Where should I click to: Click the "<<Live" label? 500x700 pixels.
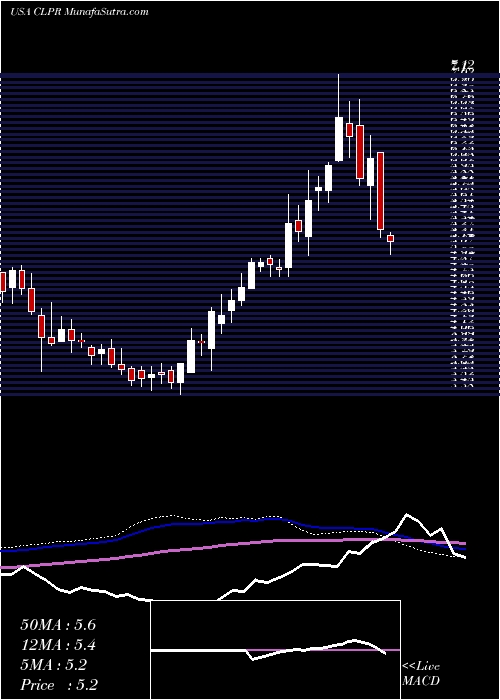(421, 667)
